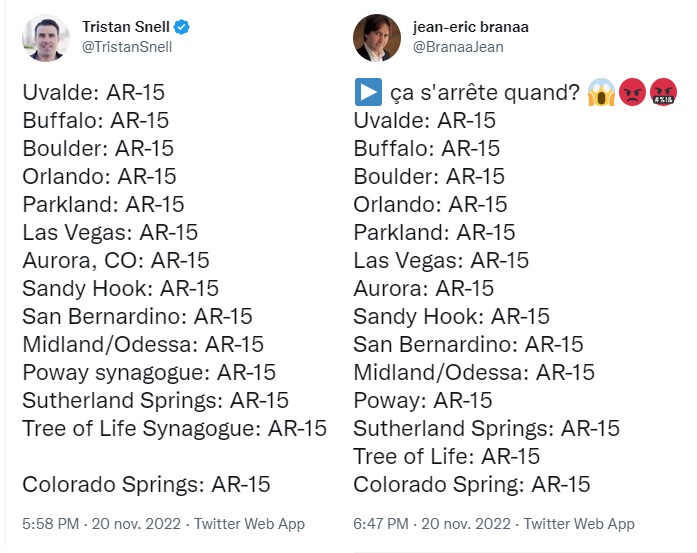Click the @TristanSnell handle
The image size is (697, 553).
127,46
